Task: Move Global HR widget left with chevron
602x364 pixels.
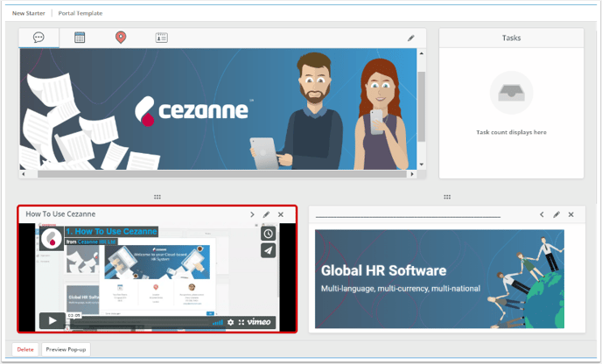Action: point(542,214)
